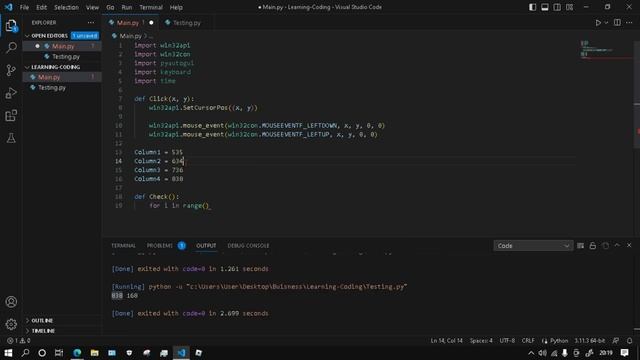This screenshot has width=640, height=360.
Task: Click the editor minimap
Action: point(606,50)
